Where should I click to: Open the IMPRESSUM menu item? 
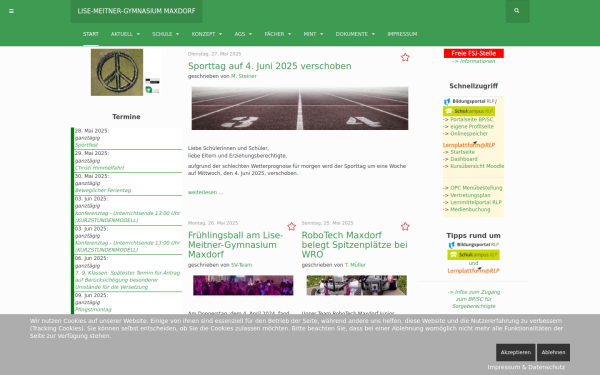pyautogui.click(x=402, y=34)
